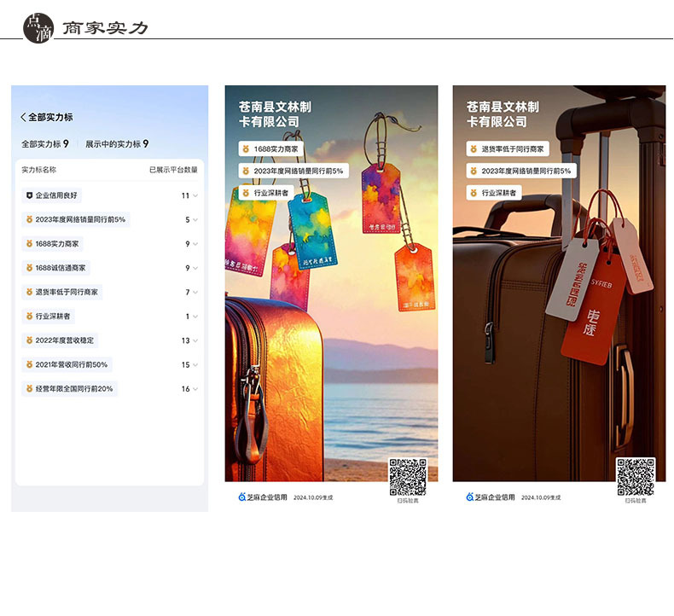Select 退货率低于同行商家 badge in list
The height and width of the screenshot is (616, 674).
pyautogui.click(x=62, y=293)
